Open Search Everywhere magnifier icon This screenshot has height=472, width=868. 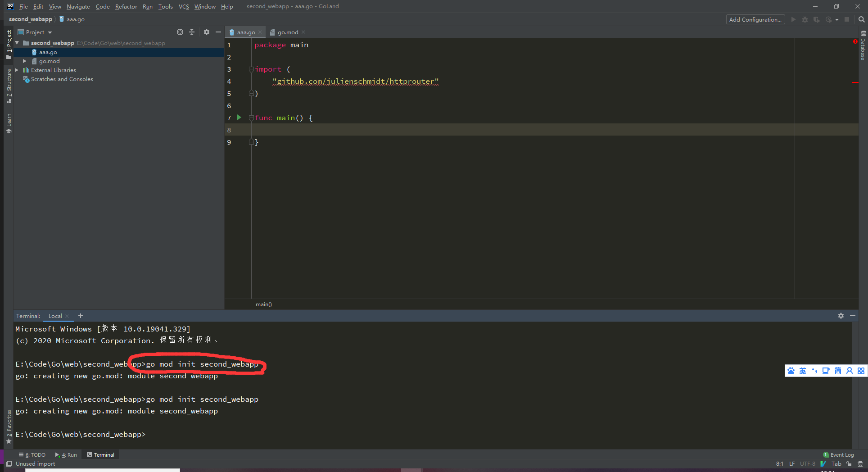tap(861, 19)
